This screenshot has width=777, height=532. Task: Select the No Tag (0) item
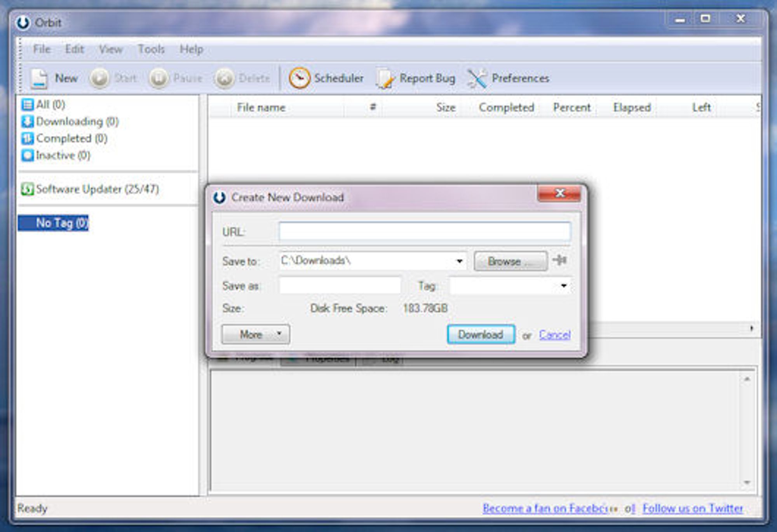(53, 223)
